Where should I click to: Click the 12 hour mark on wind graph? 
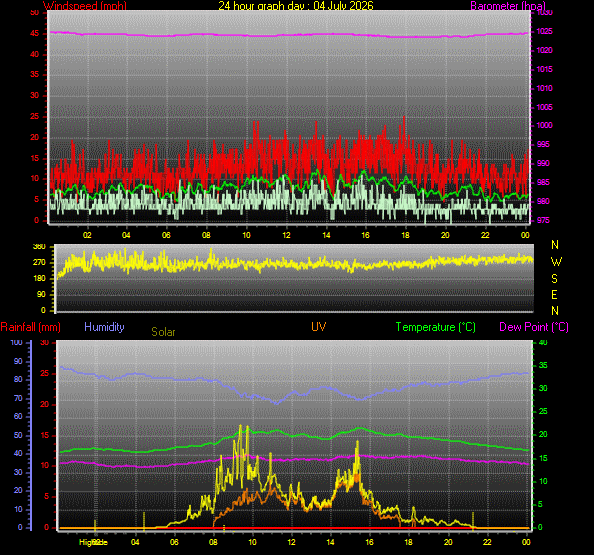click(286, 235)
